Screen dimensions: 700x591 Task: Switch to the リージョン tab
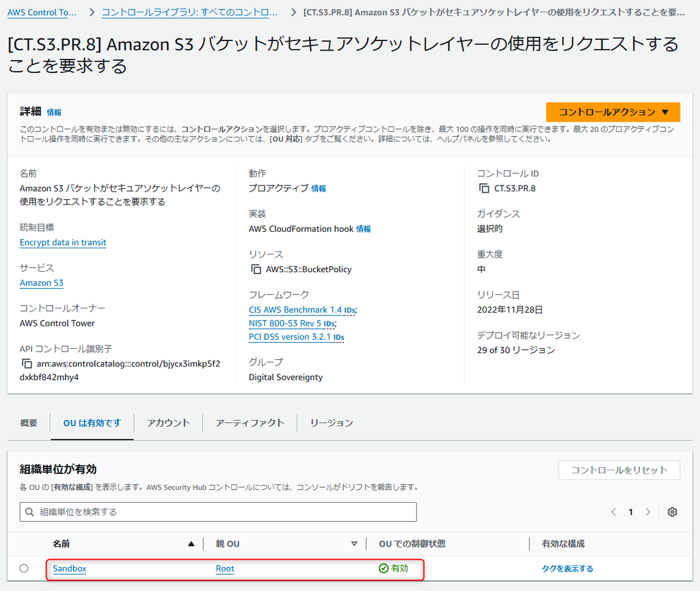pos(332,423)
